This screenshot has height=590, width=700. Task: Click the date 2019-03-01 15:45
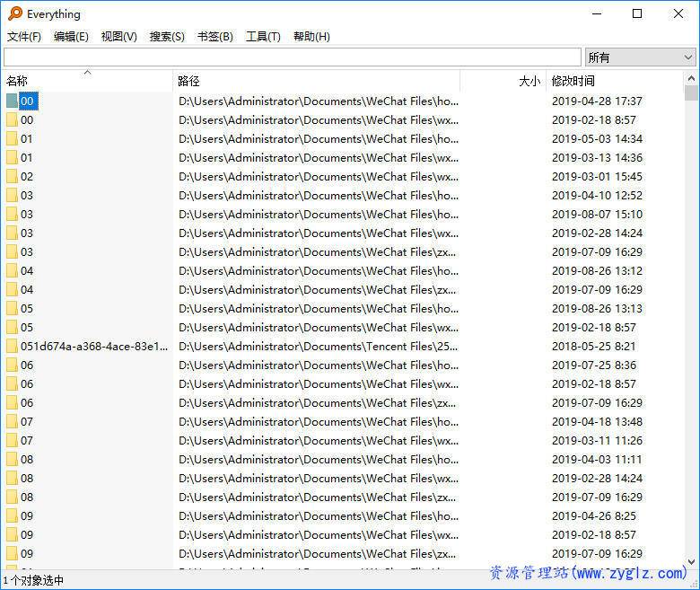coord(597,176)
